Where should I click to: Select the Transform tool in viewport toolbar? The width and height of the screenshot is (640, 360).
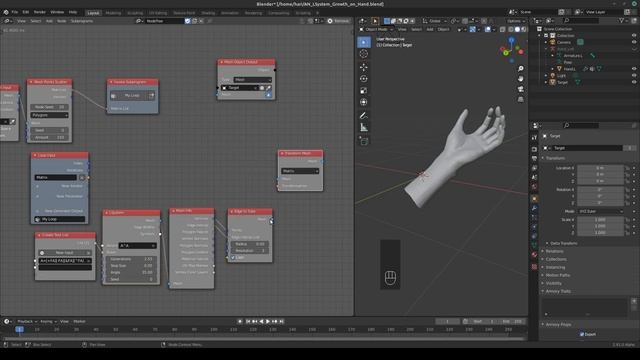coord(364,102)
